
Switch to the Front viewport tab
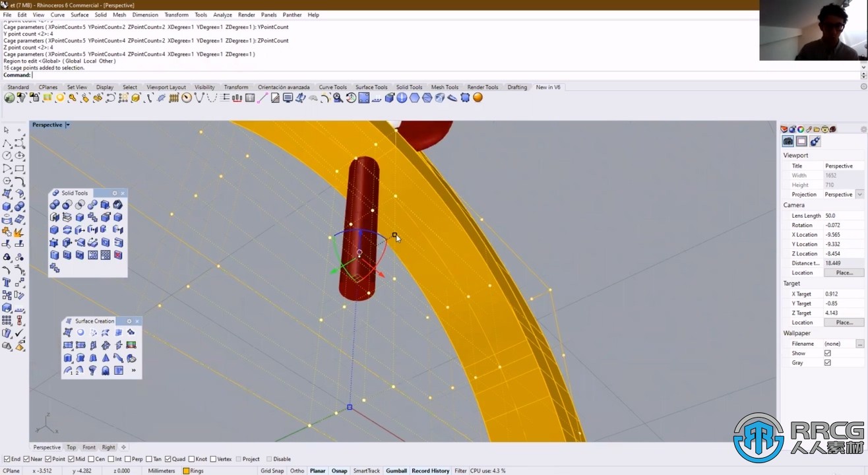click(x=89, y=447)
